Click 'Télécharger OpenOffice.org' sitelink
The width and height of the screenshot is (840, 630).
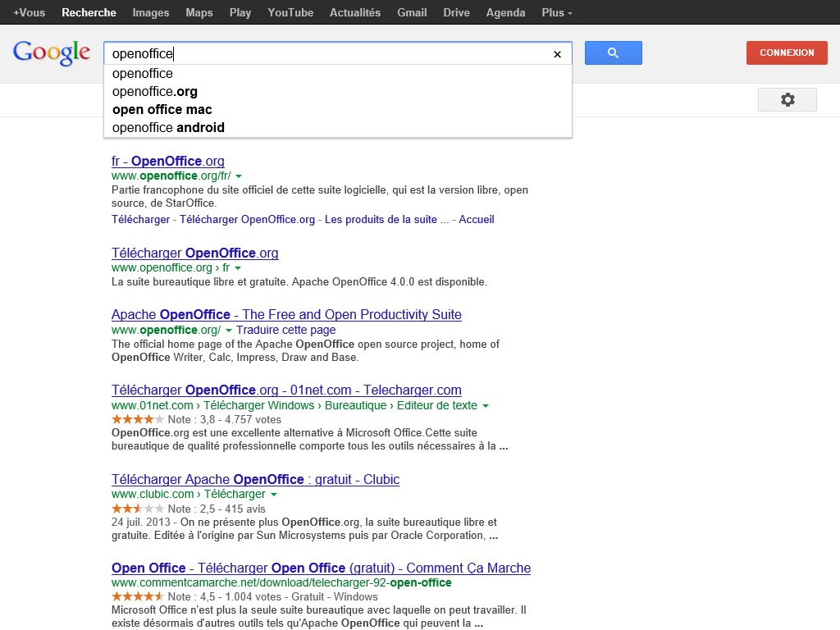click(247, 220)
